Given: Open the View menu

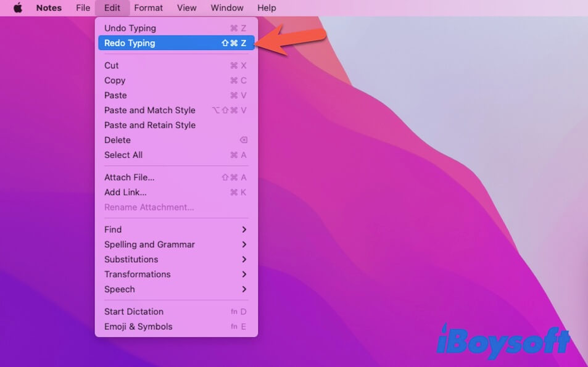Looking at the screenshot, I should pos(186,8).
